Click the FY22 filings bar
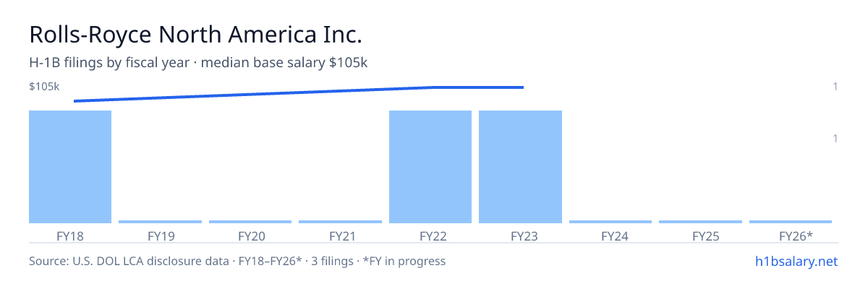 (x=430, y=167)
